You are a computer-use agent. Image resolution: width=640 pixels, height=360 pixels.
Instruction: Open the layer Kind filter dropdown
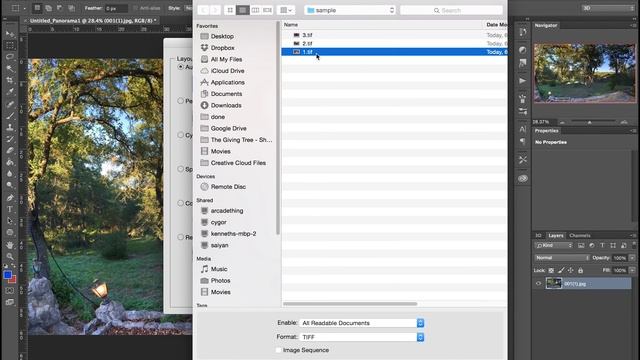554,245
